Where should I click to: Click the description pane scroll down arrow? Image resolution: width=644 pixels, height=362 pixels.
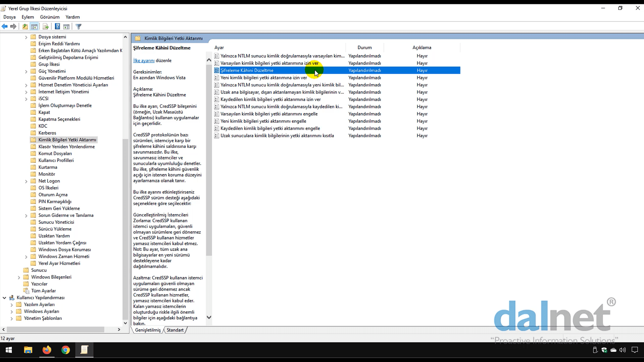click(209, 317)
